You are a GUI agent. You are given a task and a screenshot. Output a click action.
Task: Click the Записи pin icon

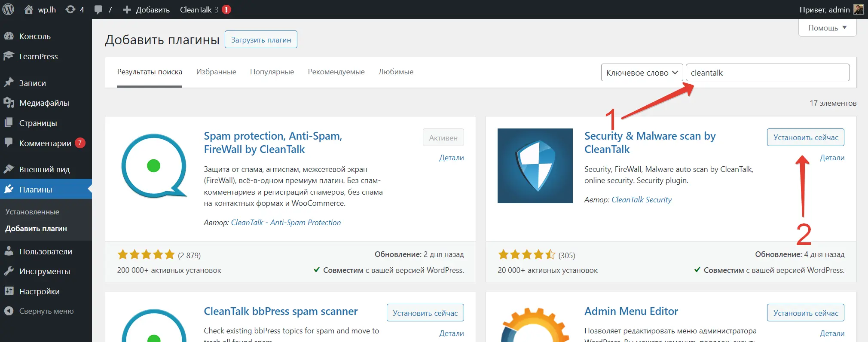click(9, 82)
